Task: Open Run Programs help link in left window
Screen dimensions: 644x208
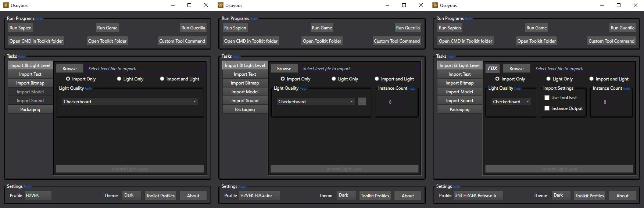Action: pyautogui.click(x=39, y=19)
